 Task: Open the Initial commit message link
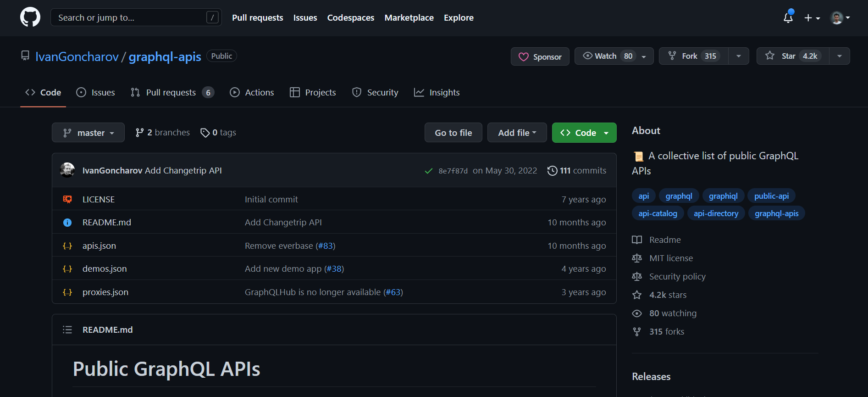(271, 199)
